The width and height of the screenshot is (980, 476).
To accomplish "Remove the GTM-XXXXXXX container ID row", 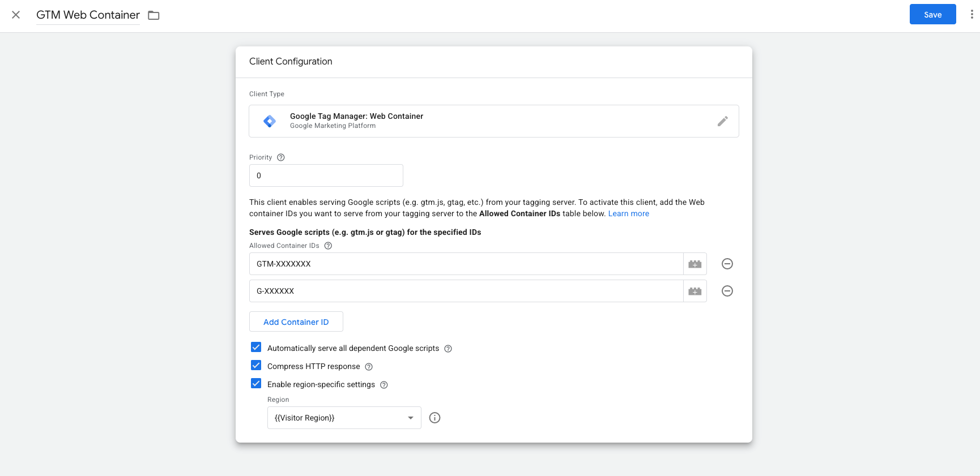I will (727, 264).
